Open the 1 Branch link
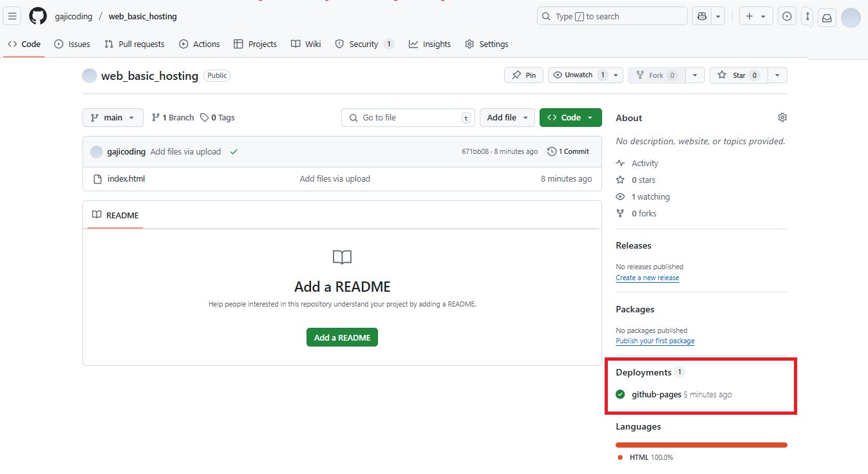 tap(173, 117)
